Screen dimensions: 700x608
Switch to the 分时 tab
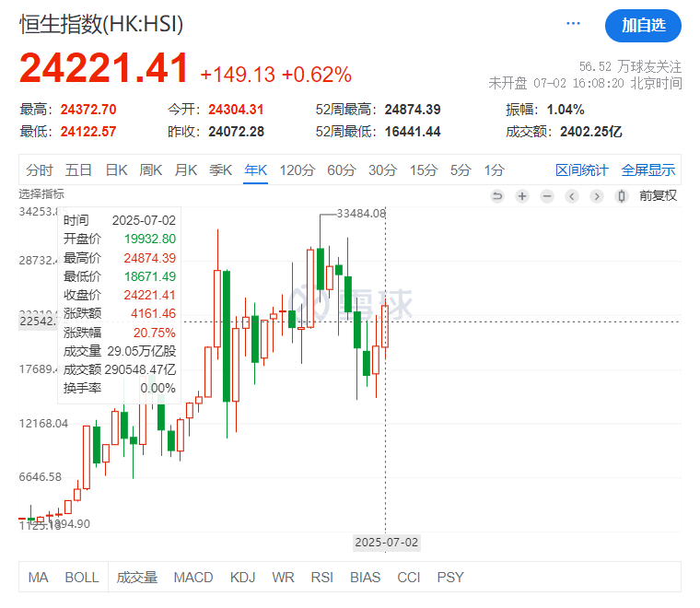(x=40, y=170)
